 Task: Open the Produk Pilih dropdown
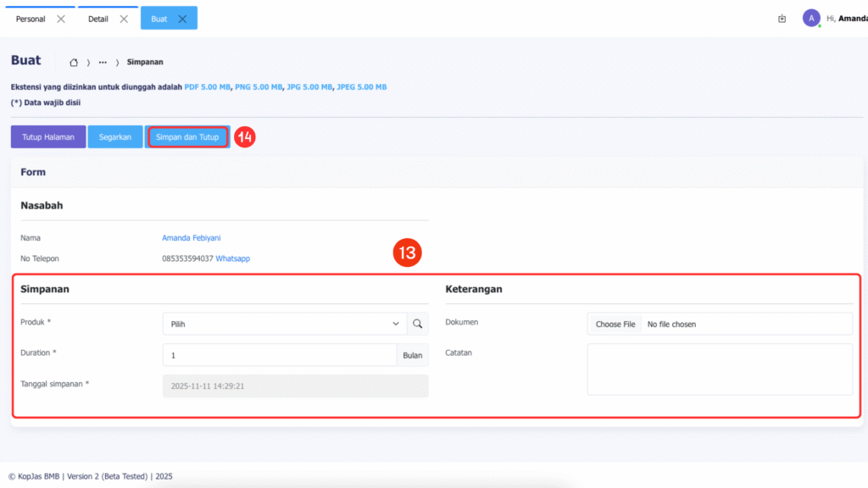click(284, 324)
